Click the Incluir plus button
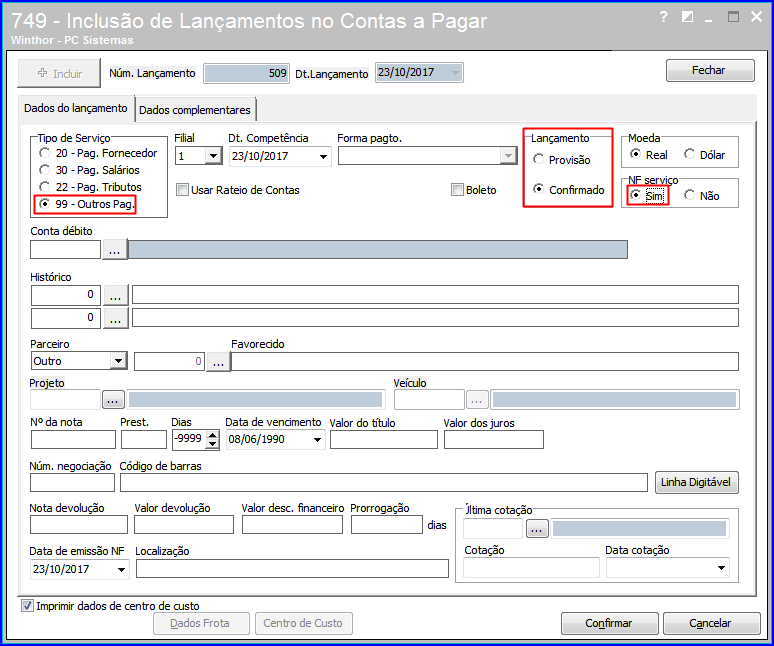 pos(59,74)
